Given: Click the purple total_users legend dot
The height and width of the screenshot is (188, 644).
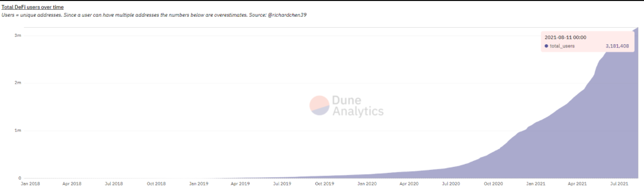Looking at the screenshot, I should pos(546,46).
